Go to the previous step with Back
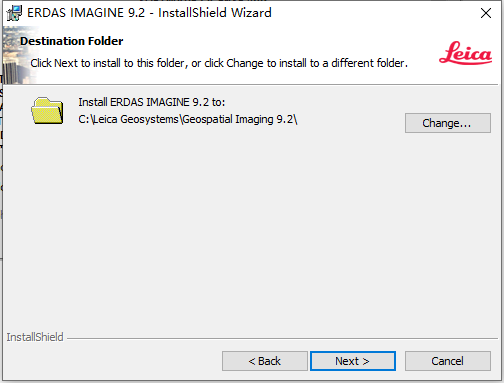This screenshot has height=383, width=504. [x=265, y=361]
